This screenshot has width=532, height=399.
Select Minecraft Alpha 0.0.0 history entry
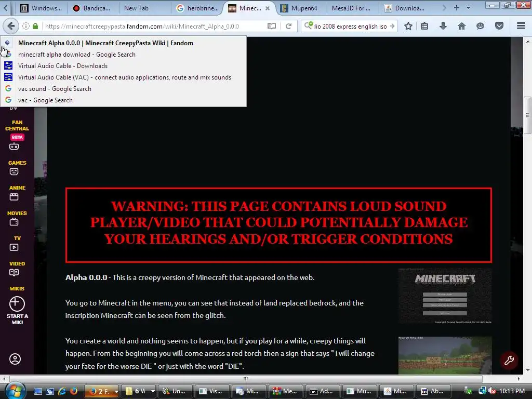pos(123,43)
